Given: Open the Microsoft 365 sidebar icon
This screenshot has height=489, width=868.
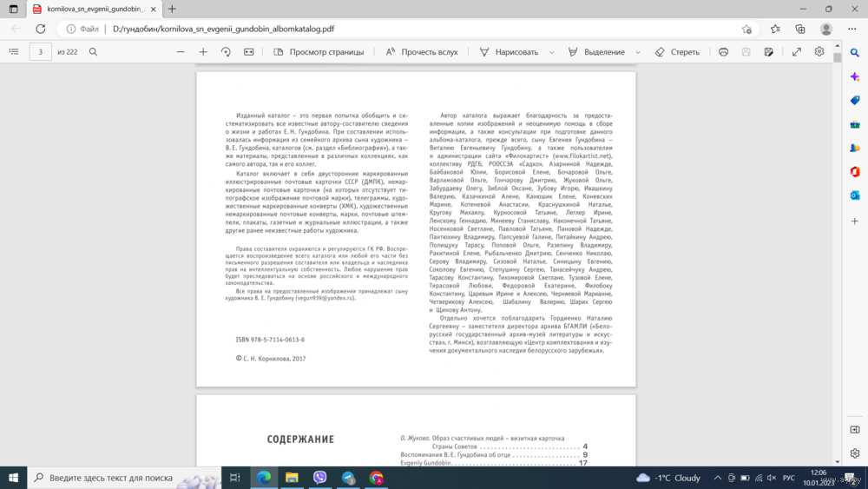Looking at the screenshot, I should 855,172.
